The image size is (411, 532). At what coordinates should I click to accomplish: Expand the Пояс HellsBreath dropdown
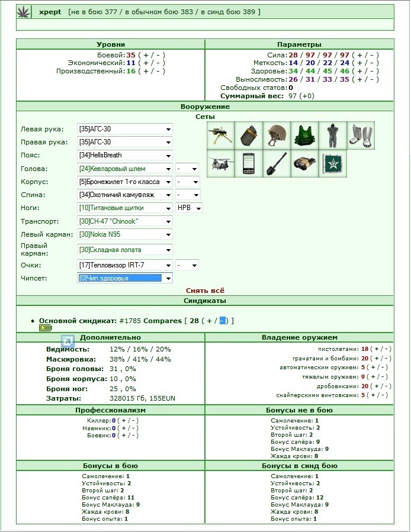[124, 155]
